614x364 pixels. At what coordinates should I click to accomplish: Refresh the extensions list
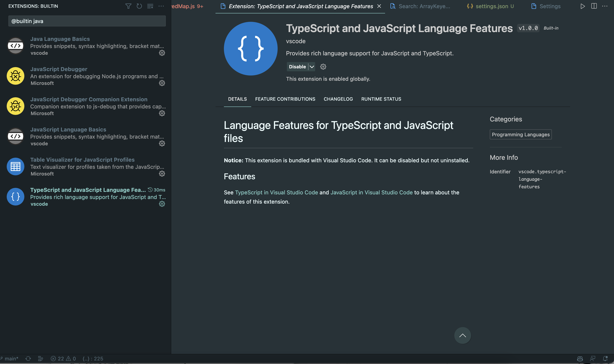click(139, 6)
